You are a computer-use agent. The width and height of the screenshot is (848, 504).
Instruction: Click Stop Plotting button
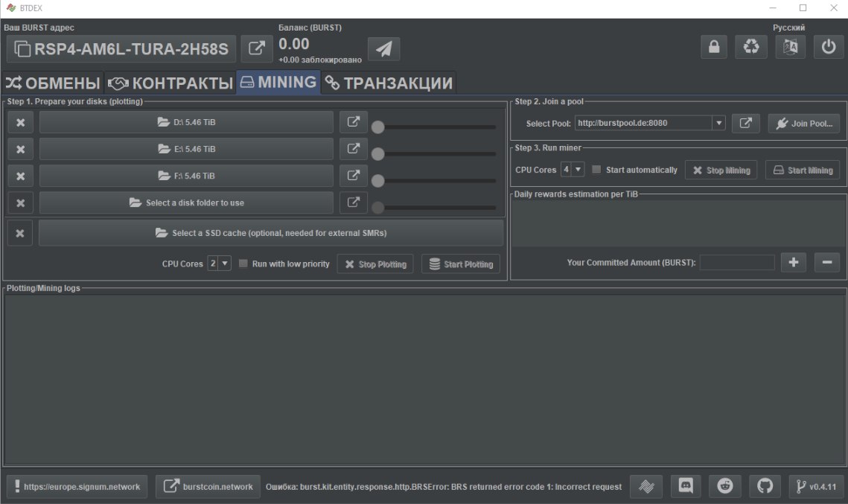point(375,264)
